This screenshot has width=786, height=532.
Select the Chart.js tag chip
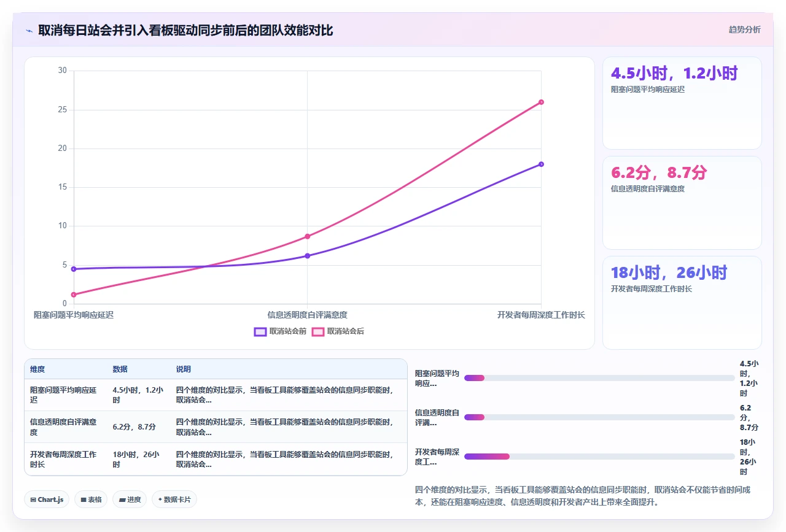click(47, 499)
